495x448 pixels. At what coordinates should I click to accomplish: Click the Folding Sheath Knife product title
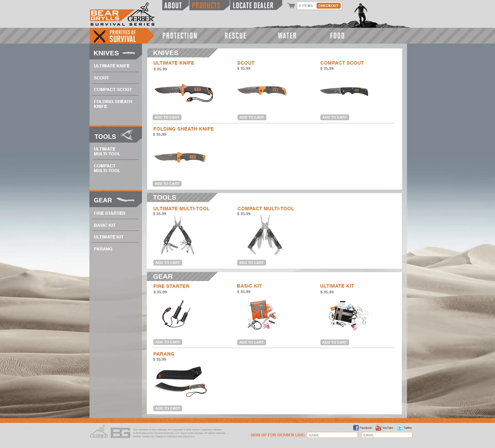(x=184, y=129)
